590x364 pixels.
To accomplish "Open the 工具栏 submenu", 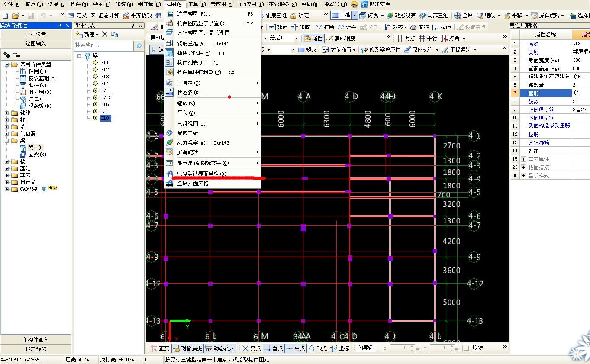I will tap(212, 83).
